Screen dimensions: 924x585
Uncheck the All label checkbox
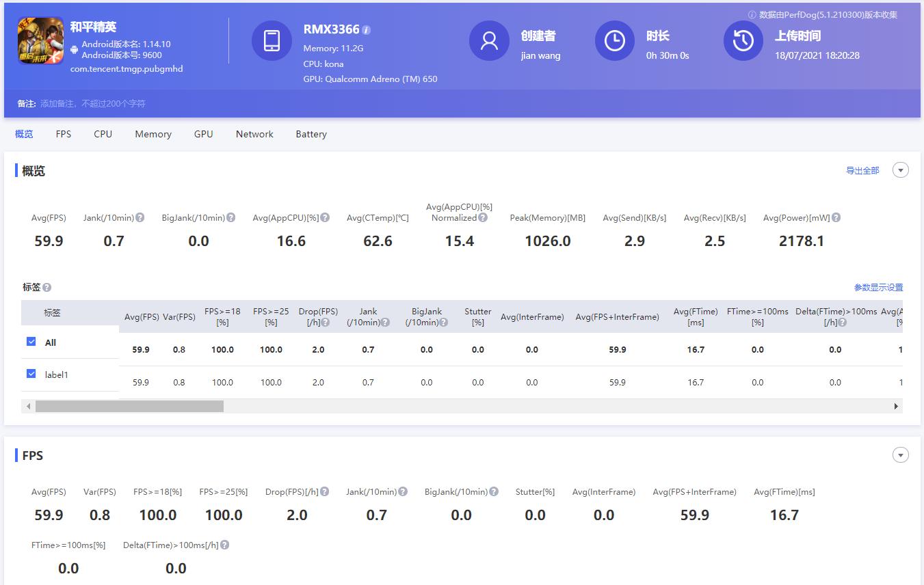pos(31,341)
